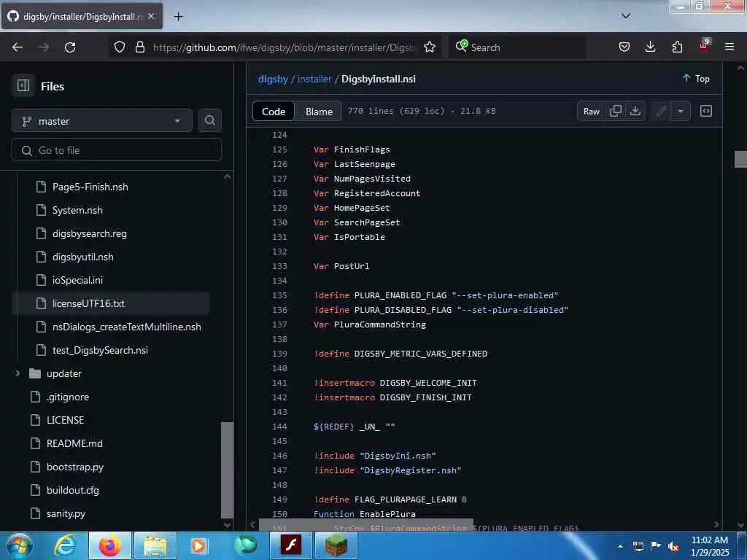Open the taskbar clock showing 11:02 AM
Viewport: 747px width, 560px height.
coord(709,546)
